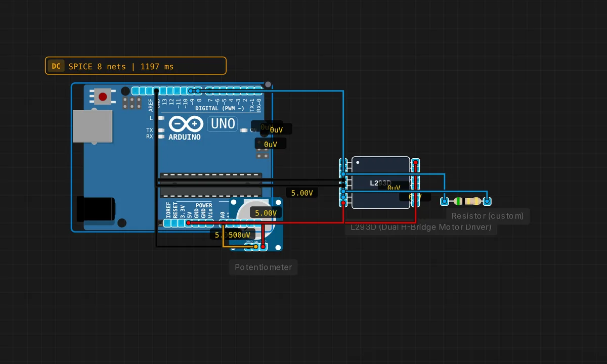
Task: Click the potentiometer VCC pin with red wire
Action: click(263, 247)
